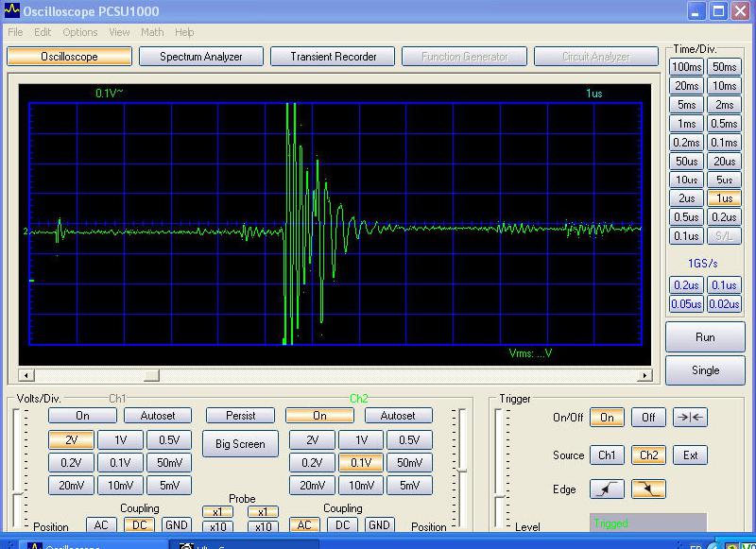Toggle Ch1 On button

[x=82, y=416]
